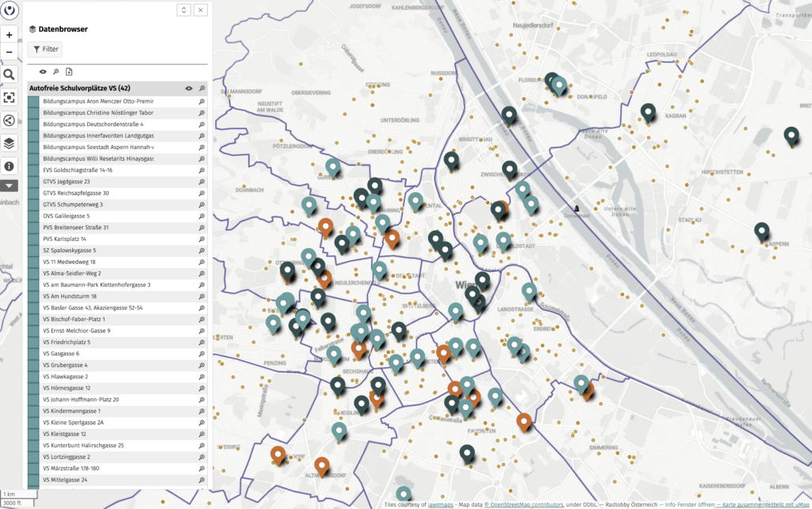Click the fullscreen/center map icon
This screenshot has height=509, width=812.
(10, 98)
